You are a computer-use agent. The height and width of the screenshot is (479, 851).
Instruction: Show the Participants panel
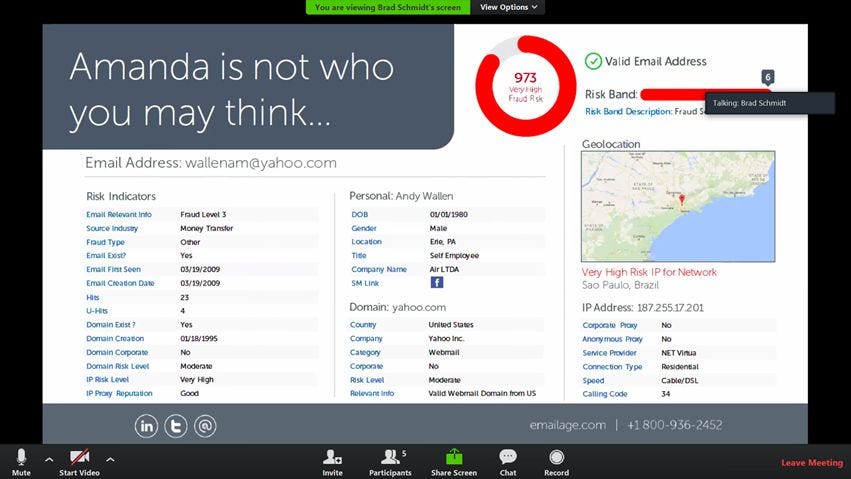390,462
